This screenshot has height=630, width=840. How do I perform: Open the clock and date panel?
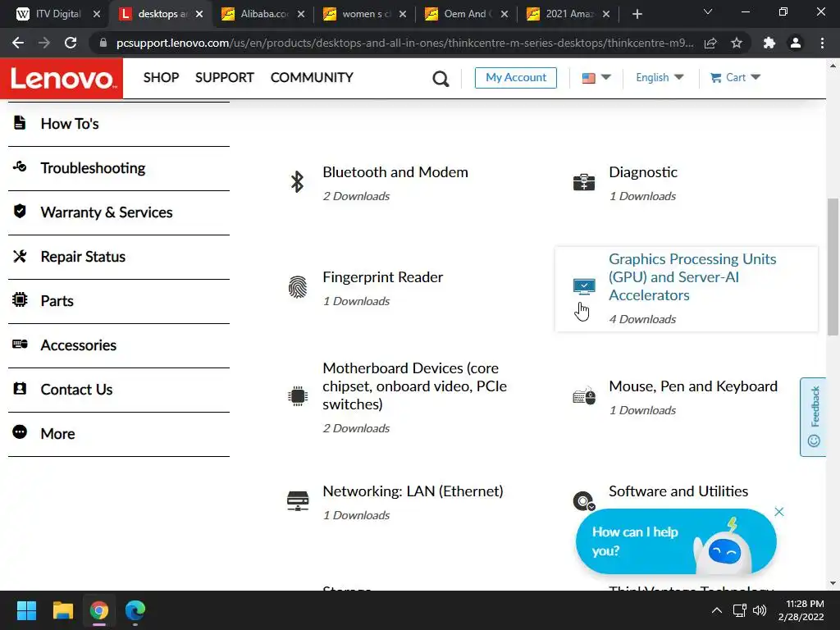pos(801,610)
